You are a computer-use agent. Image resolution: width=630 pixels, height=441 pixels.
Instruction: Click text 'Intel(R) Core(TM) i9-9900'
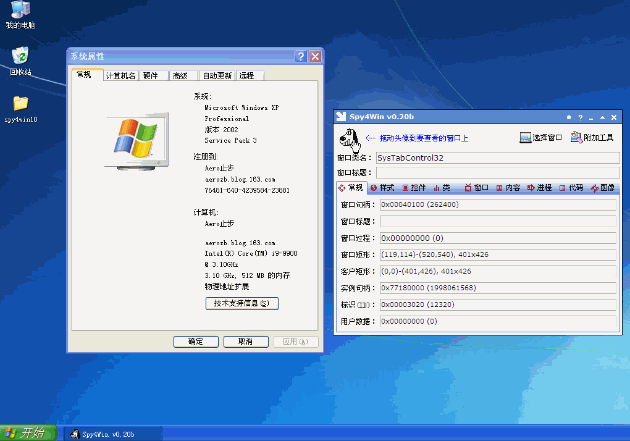pyautogui.click(x=251, y=254)
